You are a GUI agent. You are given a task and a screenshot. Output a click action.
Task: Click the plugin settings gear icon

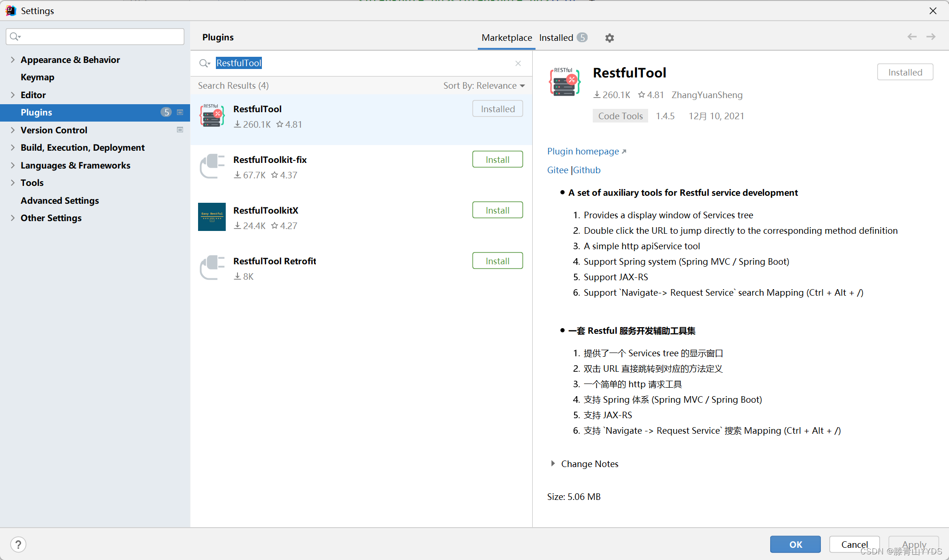pos(610,38)
